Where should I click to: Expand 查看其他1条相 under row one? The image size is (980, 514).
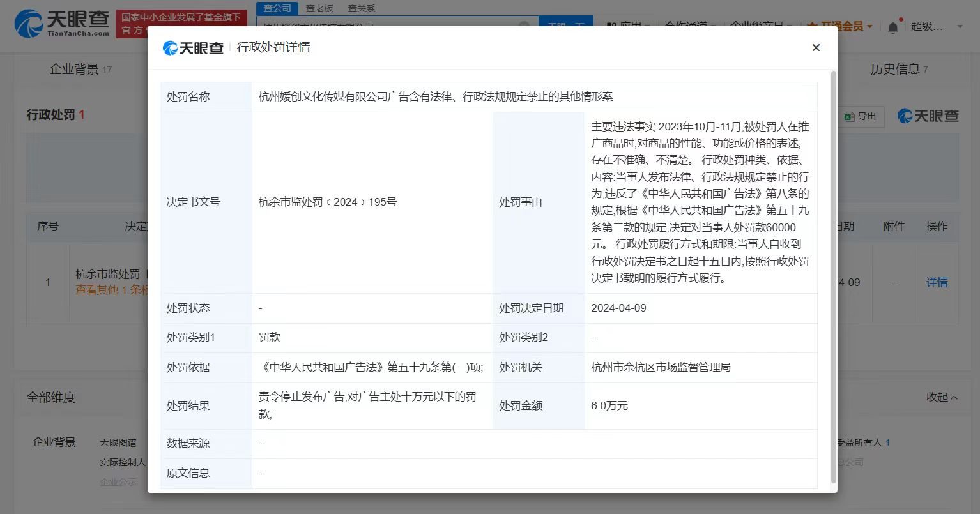(110, 291)
